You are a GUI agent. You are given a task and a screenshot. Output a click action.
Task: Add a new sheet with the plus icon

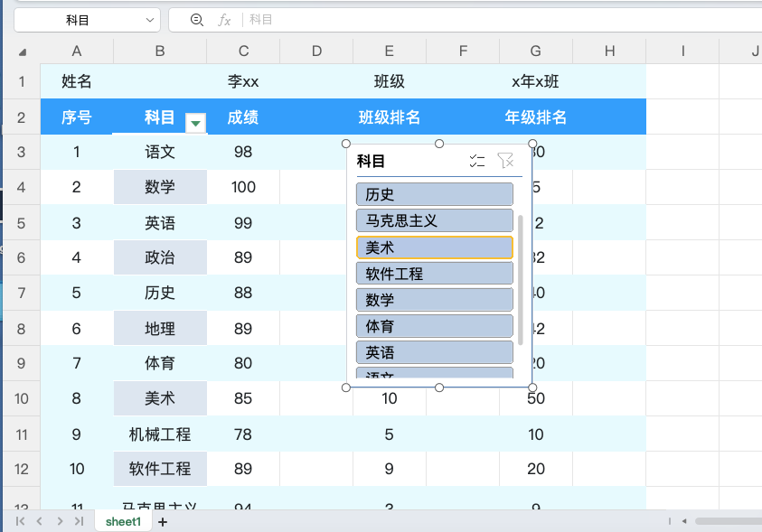[x=162, y=521]
